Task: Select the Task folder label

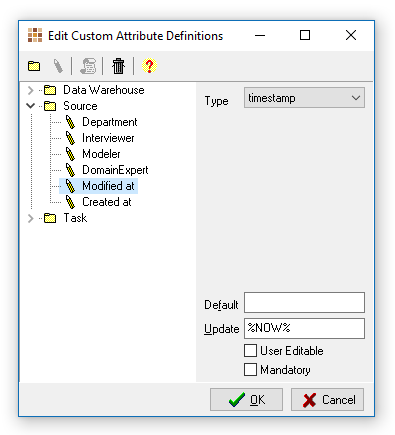Action: point(75,218)
